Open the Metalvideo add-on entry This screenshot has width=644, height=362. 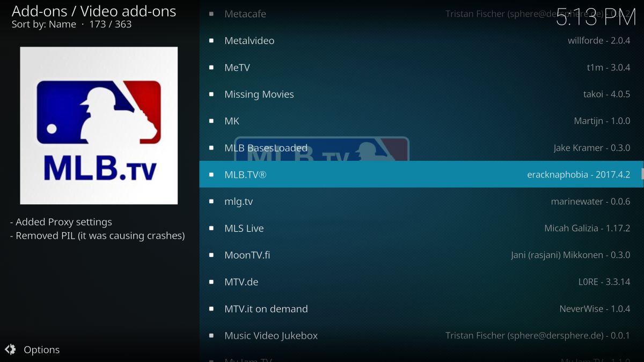pyautogui.click(x=421, y=40)
